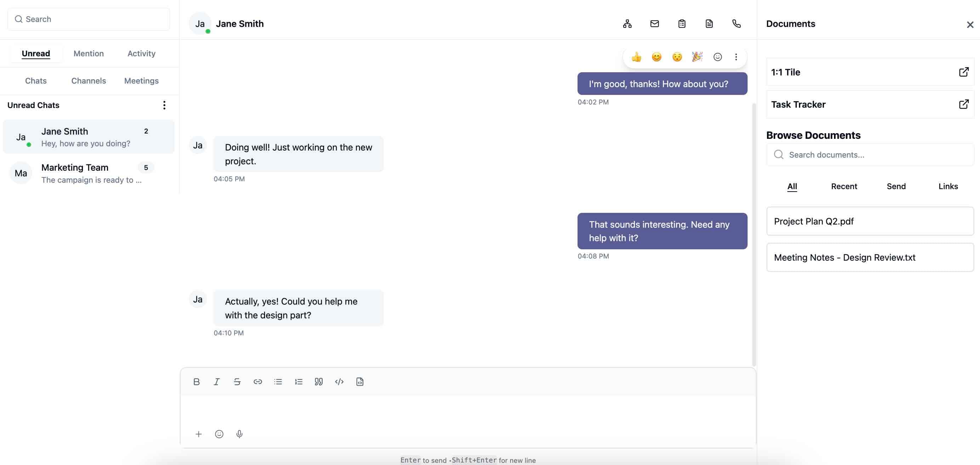Insert a link in the message composer
The image size is (980, 465).
click(x=258, y=382)
